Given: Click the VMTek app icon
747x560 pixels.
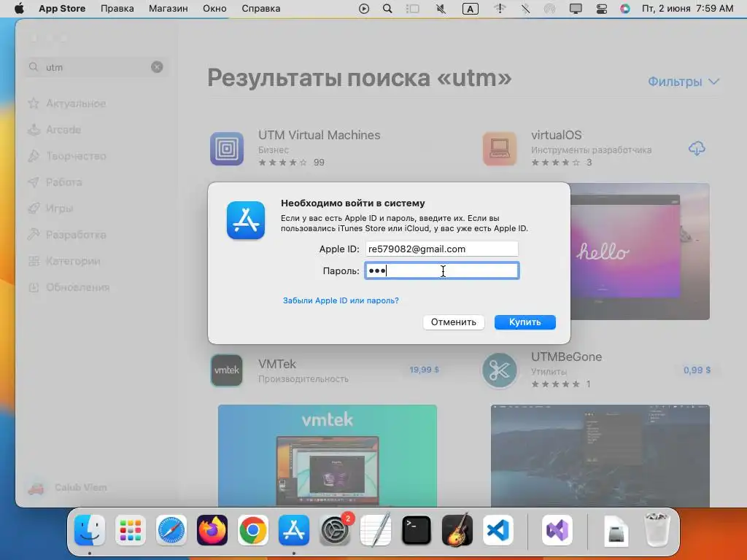Looking at the screenshot, I should (x=227, y=370).
